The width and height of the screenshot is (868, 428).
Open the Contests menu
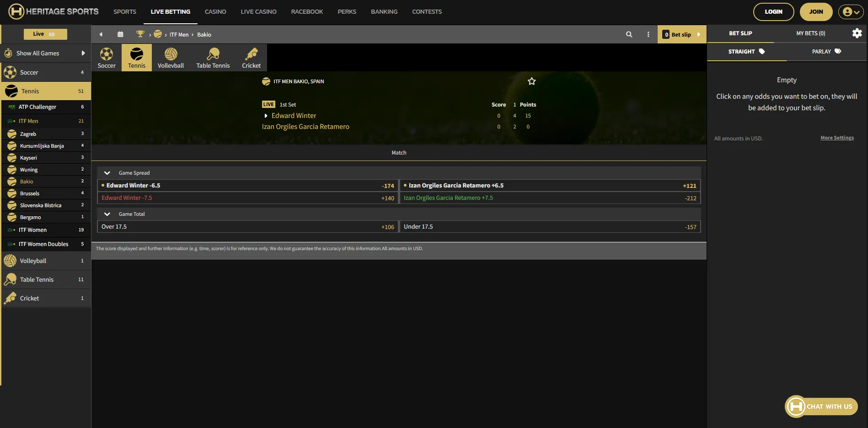(427, 12)
